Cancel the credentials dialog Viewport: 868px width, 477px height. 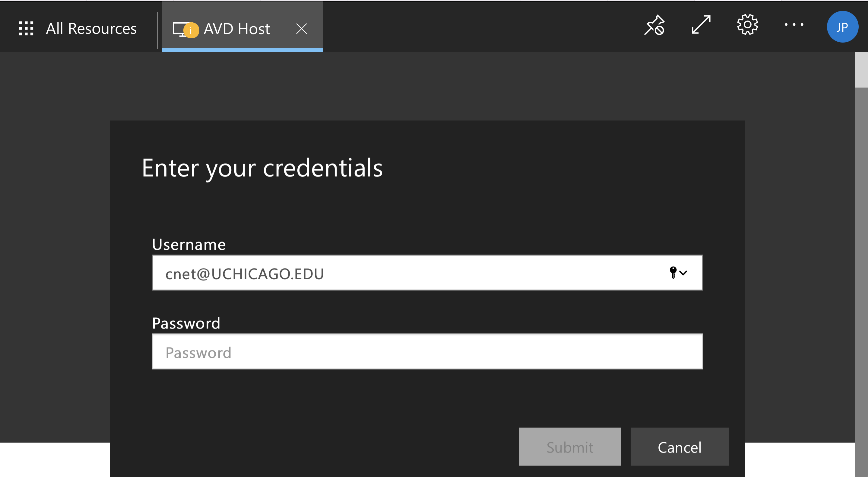tap(680, 447)
